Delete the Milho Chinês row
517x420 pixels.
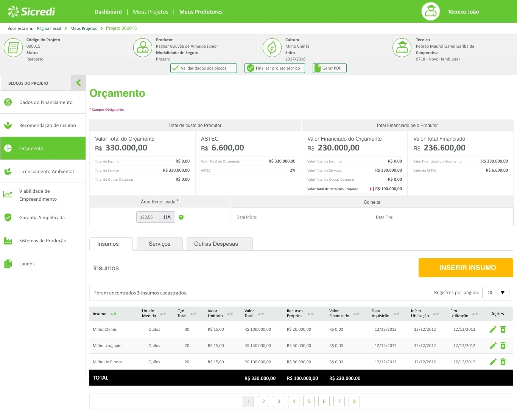pos(503,329)
